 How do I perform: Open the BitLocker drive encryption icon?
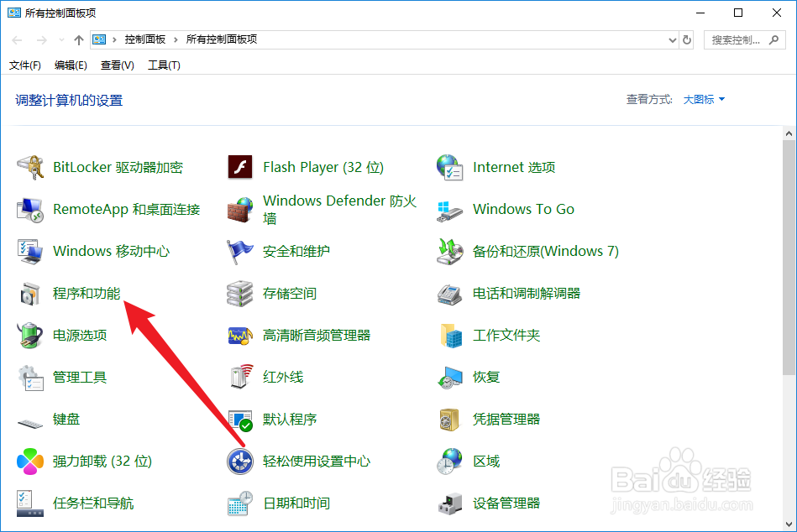30,168
